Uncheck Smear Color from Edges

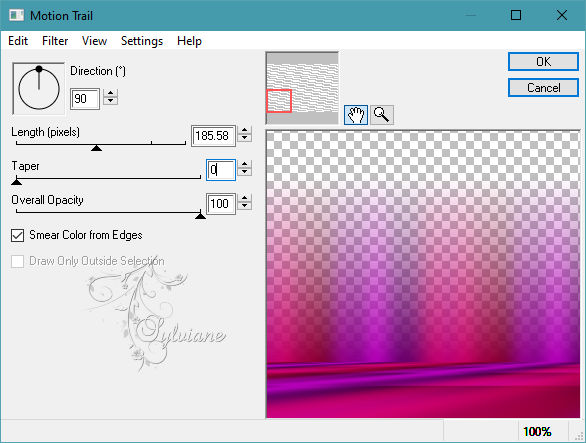coord(18,236)
